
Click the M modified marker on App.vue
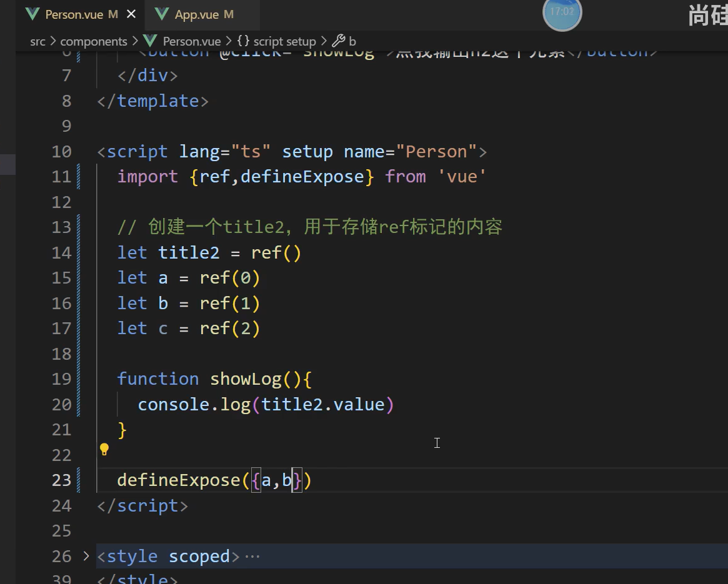[x=229, y=14]
